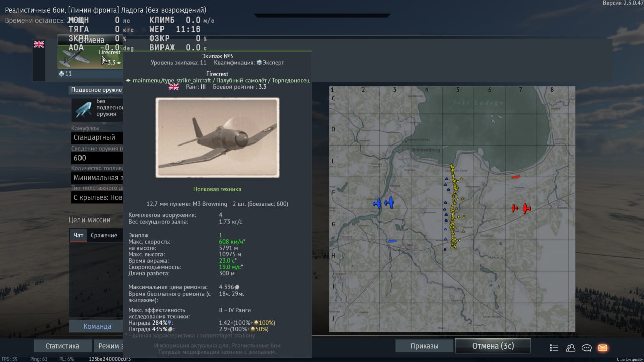
Task: Expand the smoke type dropdown 'С крыльев'
Action: pos(97,198)
